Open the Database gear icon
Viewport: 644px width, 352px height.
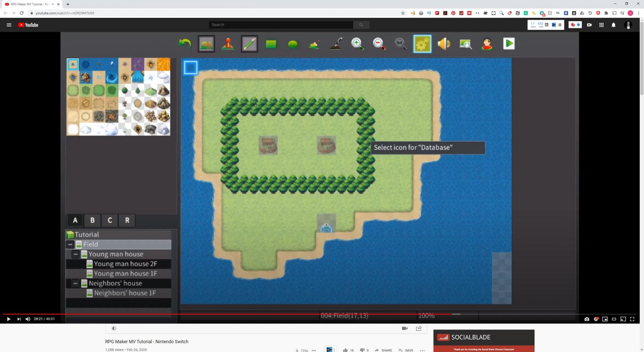423,44
